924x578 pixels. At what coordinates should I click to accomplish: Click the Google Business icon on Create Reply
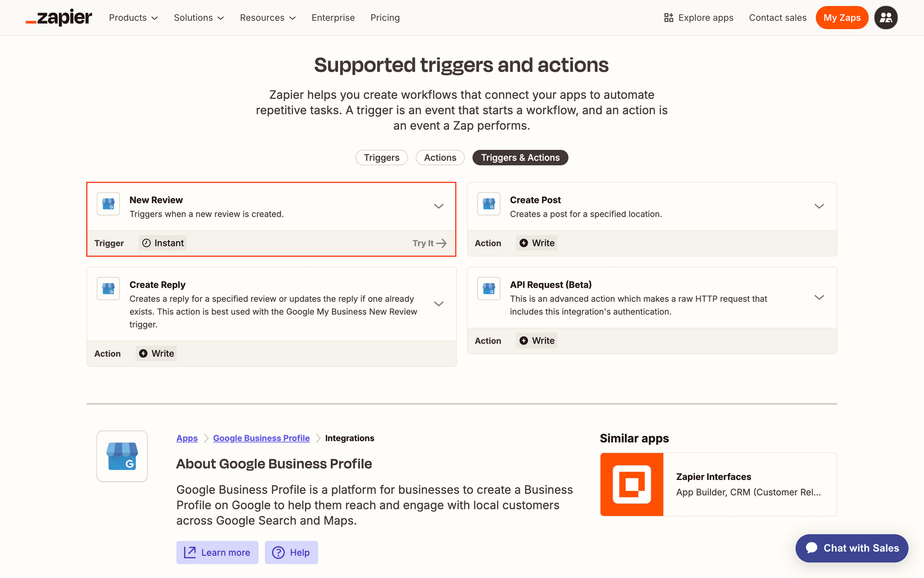(109, 289)
